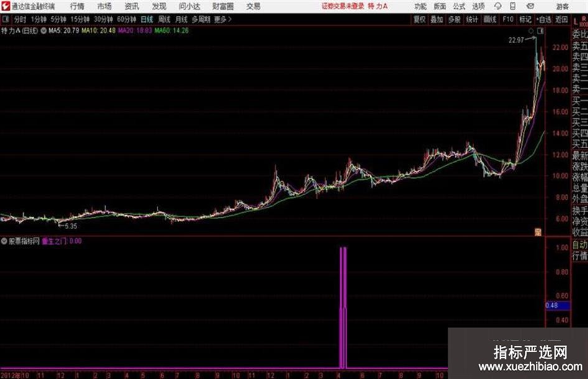Open the 市场 menu
This screenshot has height=379, width=588.
tap(105, 6)
